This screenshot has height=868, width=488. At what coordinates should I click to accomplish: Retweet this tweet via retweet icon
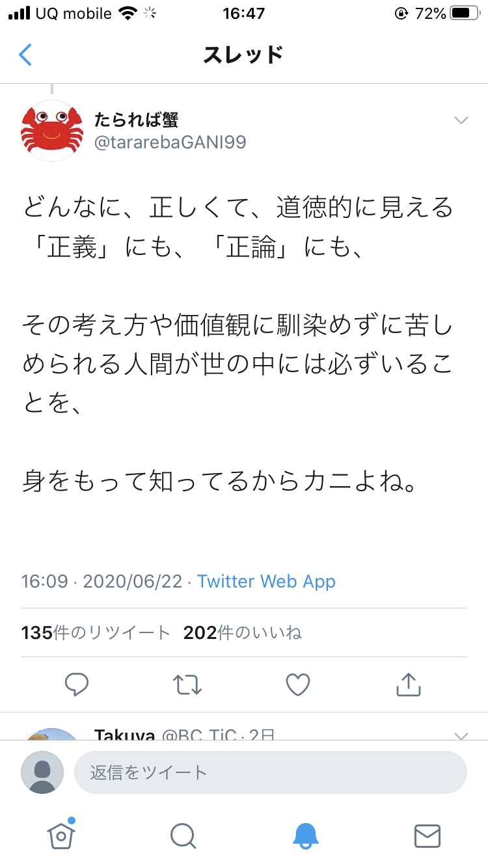(187, 684)
